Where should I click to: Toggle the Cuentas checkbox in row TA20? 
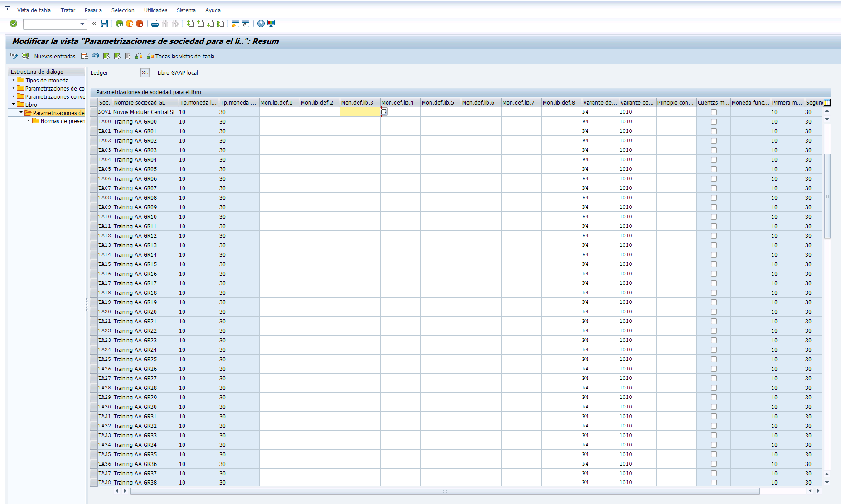point(714,312)
